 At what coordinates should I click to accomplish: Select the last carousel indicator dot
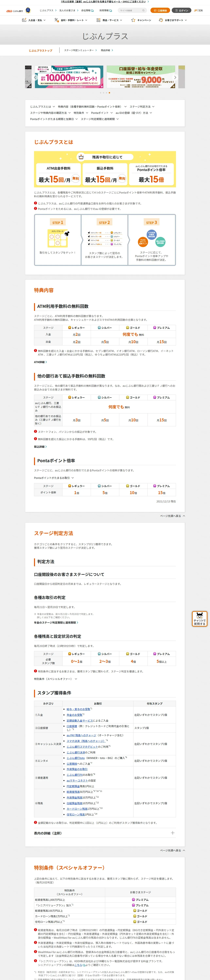click(109, 93)
